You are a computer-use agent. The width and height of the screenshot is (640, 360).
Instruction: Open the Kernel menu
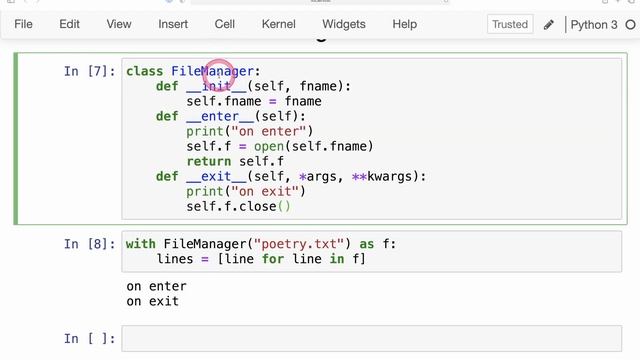[x=278, y=24]
